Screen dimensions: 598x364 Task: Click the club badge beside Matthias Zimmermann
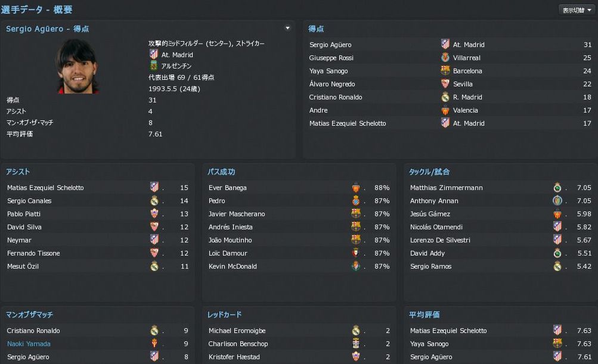click(557, 188)
